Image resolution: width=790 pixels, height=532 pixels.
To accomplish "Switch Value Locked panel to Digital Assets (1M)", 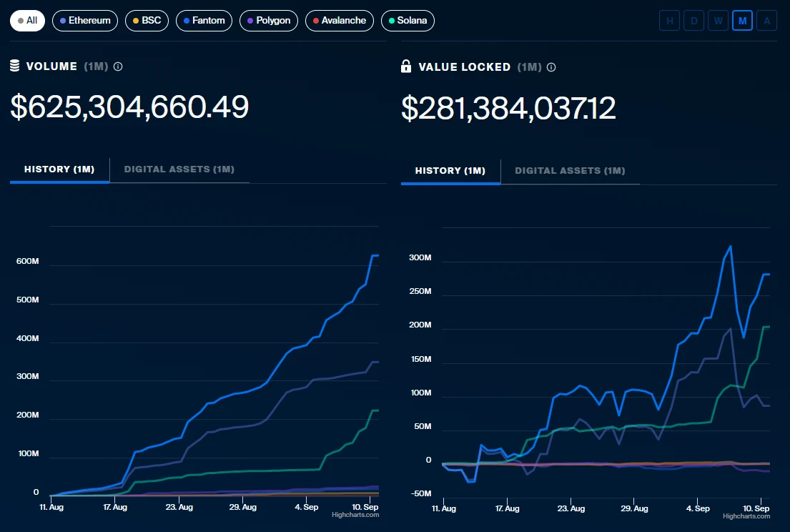I will tap(571, 172).
